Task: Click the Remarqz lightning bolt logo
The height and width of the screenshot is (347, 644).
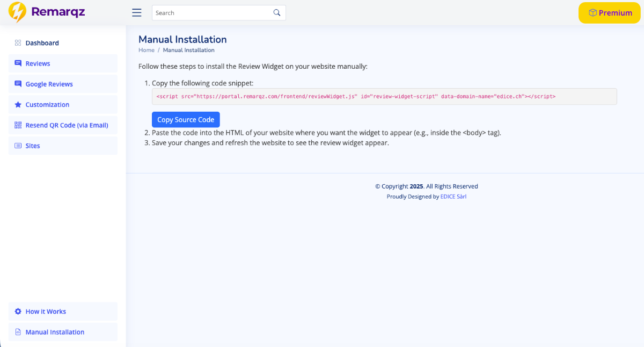Action: 17,12
